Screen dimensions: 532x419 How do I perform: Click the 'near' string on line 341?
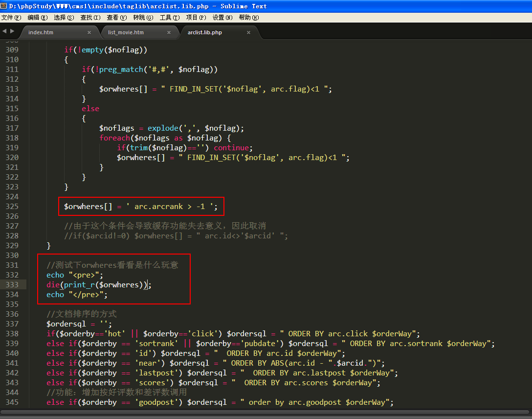pos(148,363)
